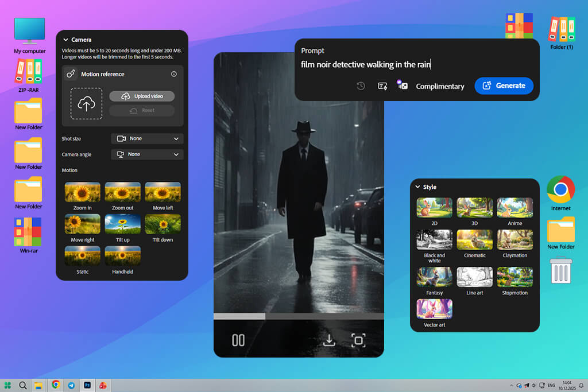Click the Folder (1) desktop icon
Image resolution: width=588 pixels, height=392 pixels.
(562, 29)
